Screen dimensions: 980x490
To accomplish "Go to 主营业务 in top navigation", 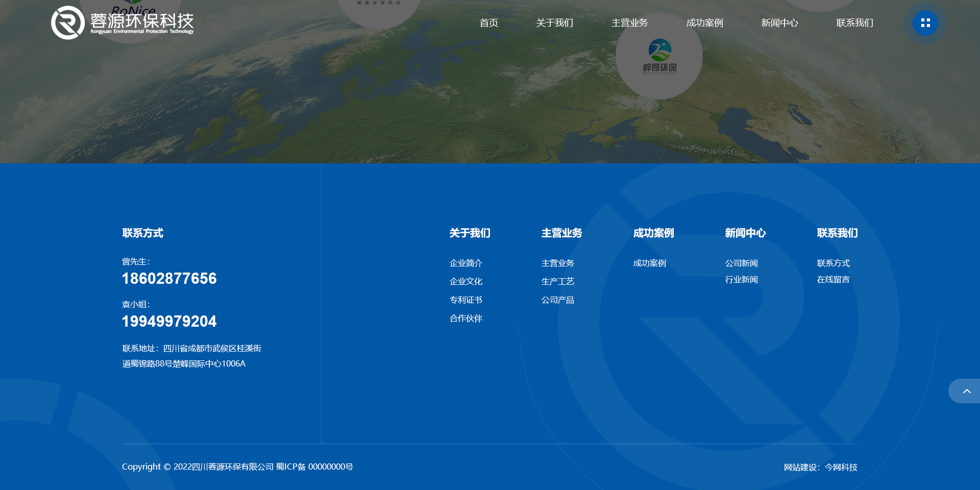I will click(x=629, y=23).
